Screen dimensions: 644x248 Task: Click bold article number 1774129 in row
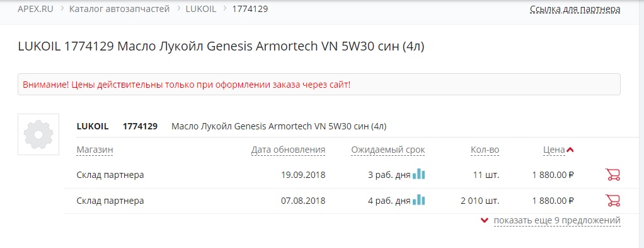coord(140,126)
